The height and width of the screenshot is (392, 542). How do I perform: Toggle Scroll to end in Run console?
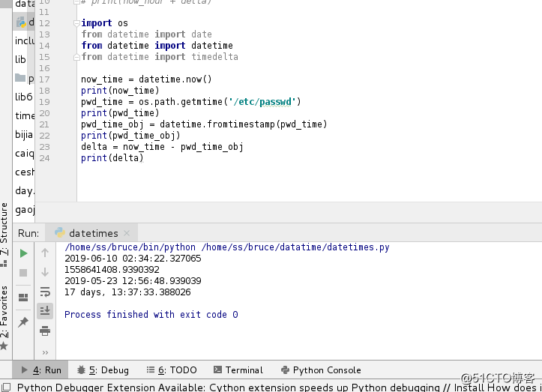45,311
